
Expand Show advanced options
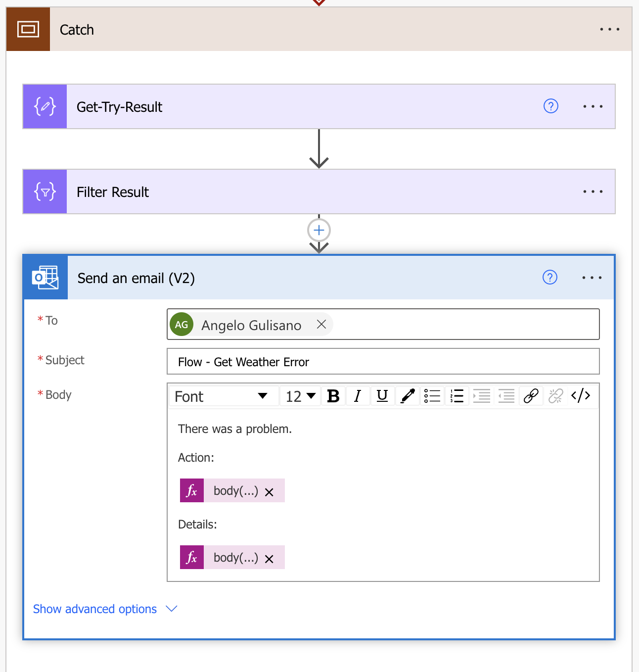point(105,609)
